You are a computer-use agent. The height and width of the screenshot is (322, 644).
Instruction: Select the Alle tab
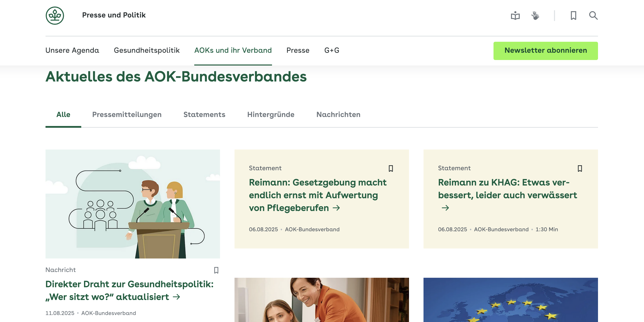pyautogui.click(x=63, y=114)
